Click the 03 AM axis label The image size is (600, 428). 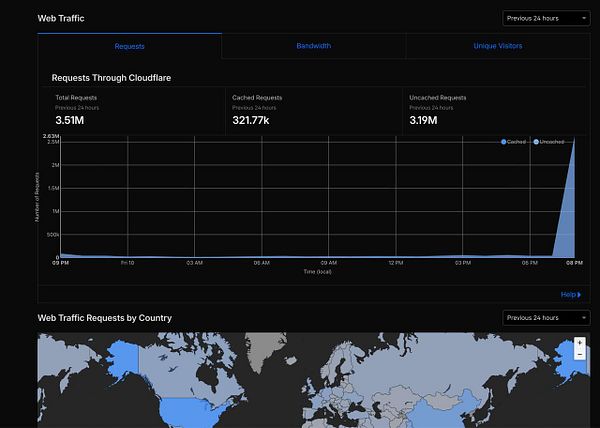[194, 263]
